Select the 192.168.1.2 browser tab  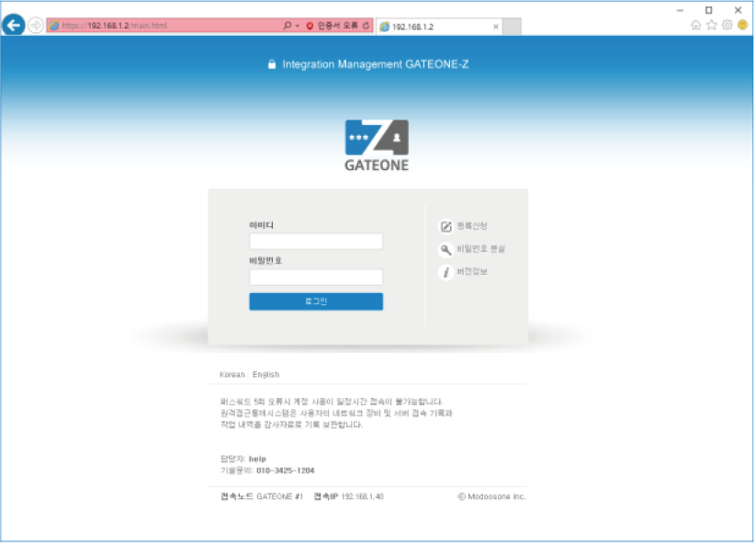(x=439, y=27)
